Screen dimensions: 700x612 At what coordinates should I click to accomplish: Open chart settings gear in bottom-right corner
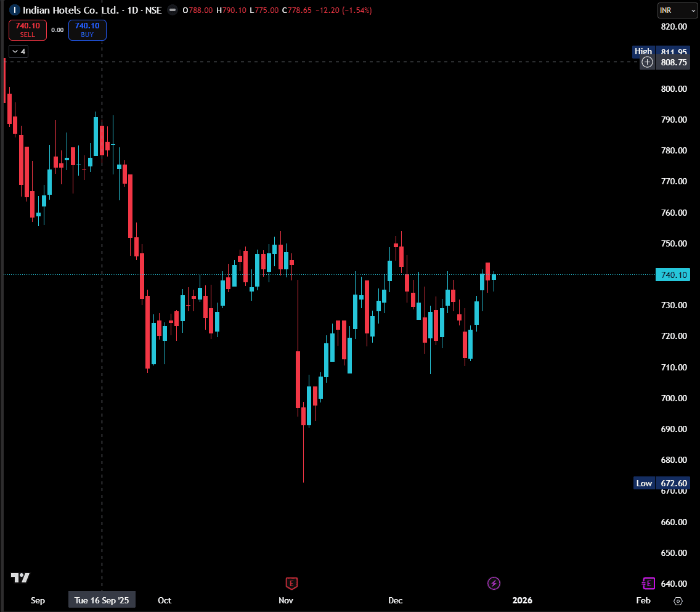[x=678, y=601]
